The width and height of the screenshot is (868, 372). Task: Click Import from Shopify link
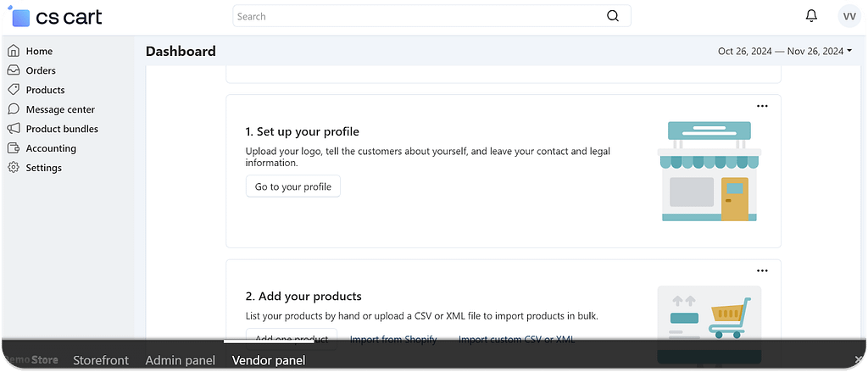click(x=393, y=339)
